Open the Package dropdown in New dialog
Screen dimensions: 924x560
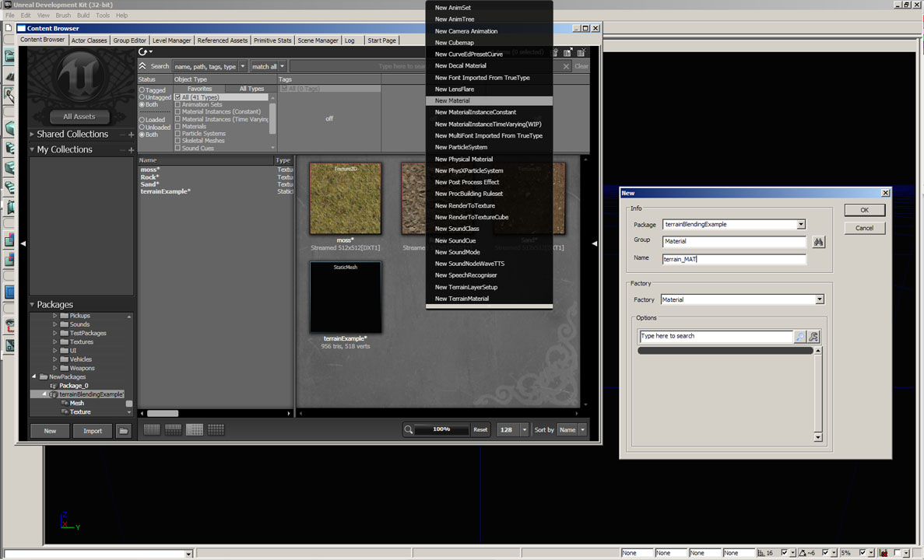pos(801,225)
